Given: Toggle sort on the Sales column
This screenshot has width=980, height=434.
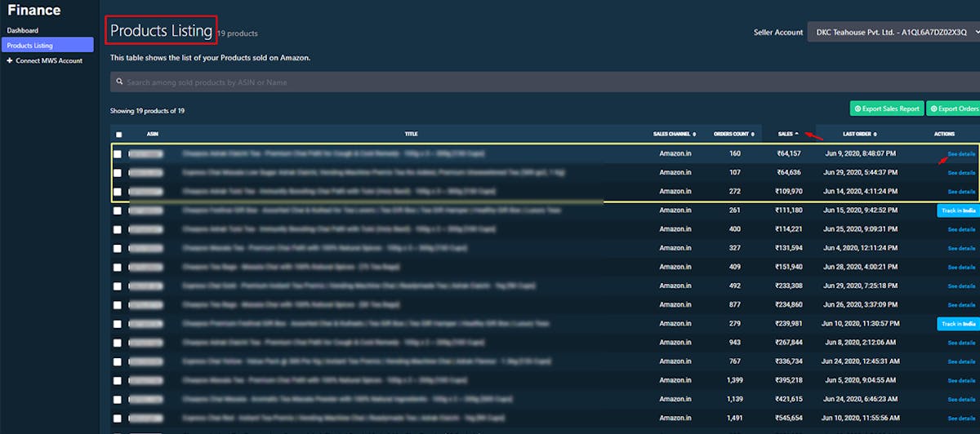Looking at the screenshot, I should [x=788, y=134].
